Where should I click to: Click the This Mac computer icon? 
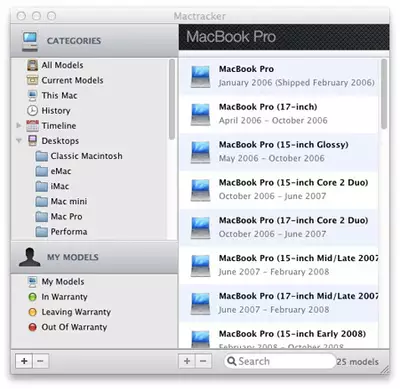(32, 96)
